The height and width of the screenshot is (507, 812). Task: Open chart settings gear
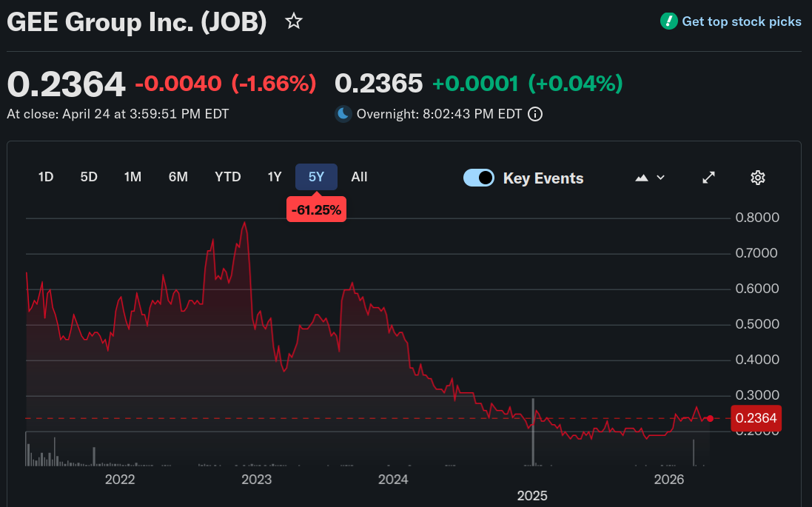(x=758, y=178)
